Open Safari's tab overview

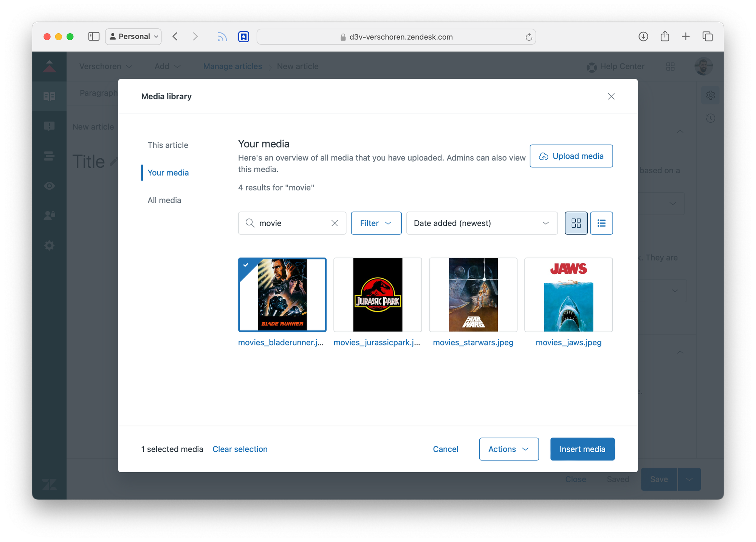tap(707, 37)
